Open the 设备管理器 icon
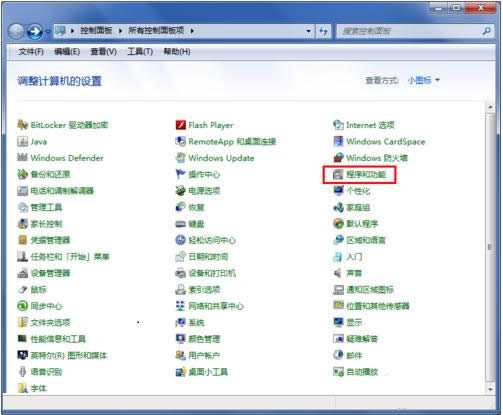The height and width of the screenshot is (415, 503). click(x=22, y=273)
